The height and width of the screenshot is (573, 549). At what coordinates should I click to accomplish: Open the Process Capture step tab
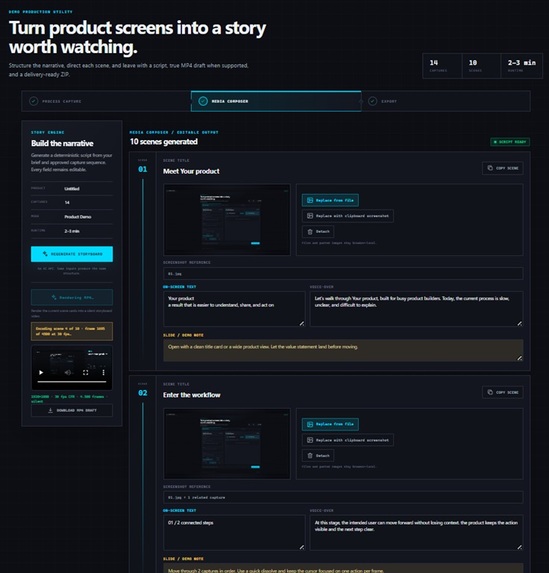coord(106,101)
